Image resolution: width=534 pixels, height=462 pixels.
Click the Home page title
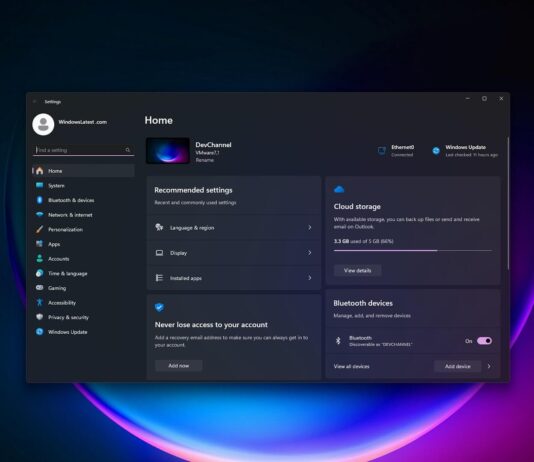coord(159,120)
